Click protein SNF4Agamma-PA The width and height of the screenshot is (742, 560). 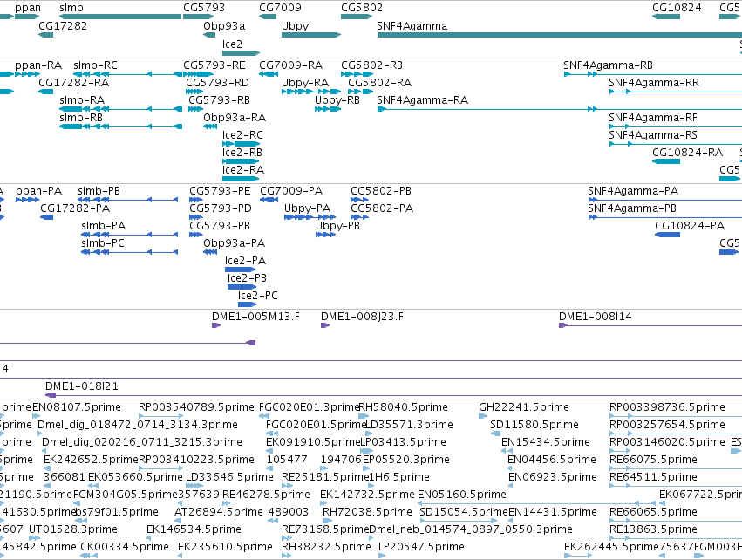coord(633,191)
